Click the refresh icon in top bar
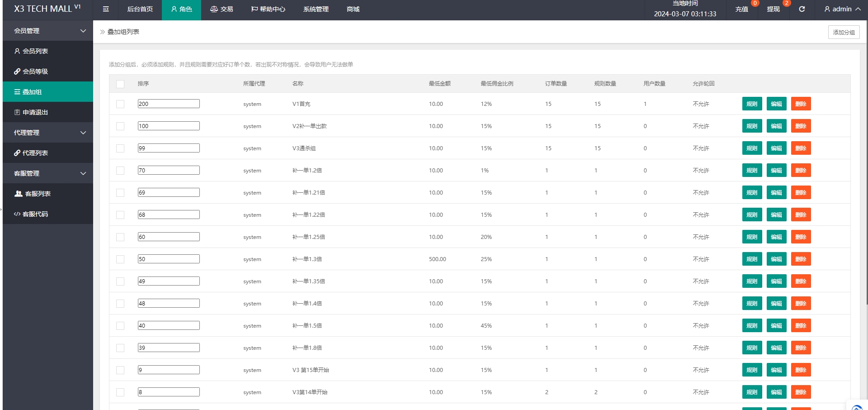The width and height of the screenshot is (868, 410). (x=802, y=9)
